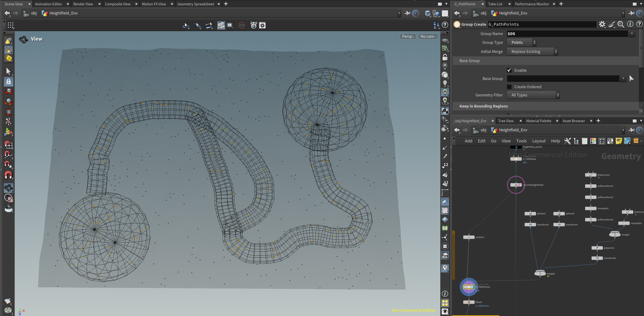This screenshot has height=316, width=644.
Task: Expand the Geometry Filter All Types dropdown
Action: tap(533, 95)
